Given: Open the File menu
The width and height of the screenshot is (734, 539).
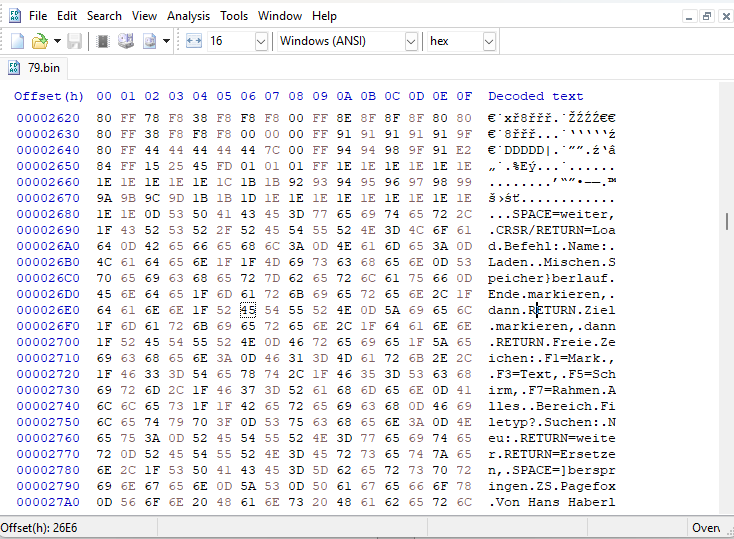Looking at the screenshot, I should [38, 16].
